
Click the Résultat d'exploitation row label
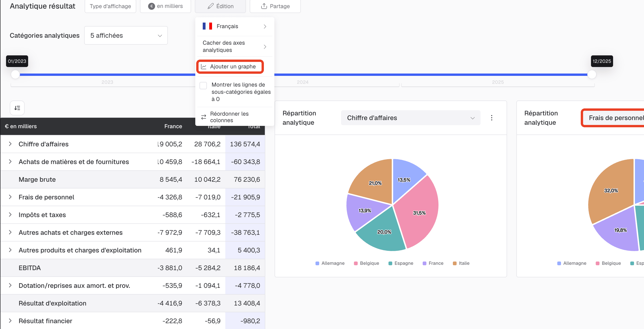(x=52, y=303)
